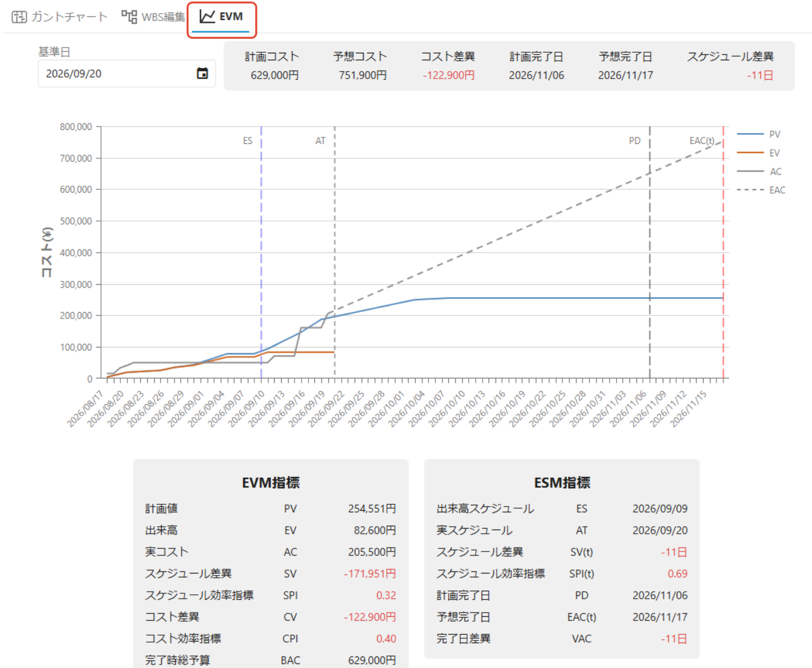Click the WBS編集 tree icon

129,16
